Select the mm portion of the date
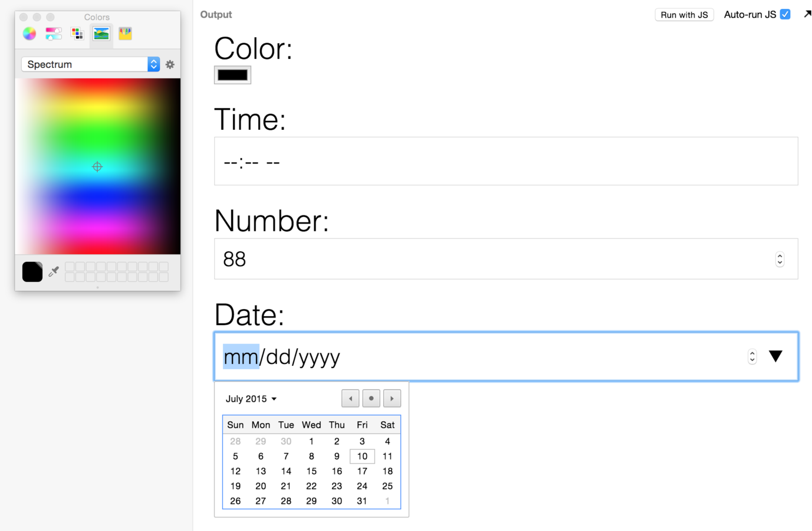812x531 pixels. pos(241,357)
